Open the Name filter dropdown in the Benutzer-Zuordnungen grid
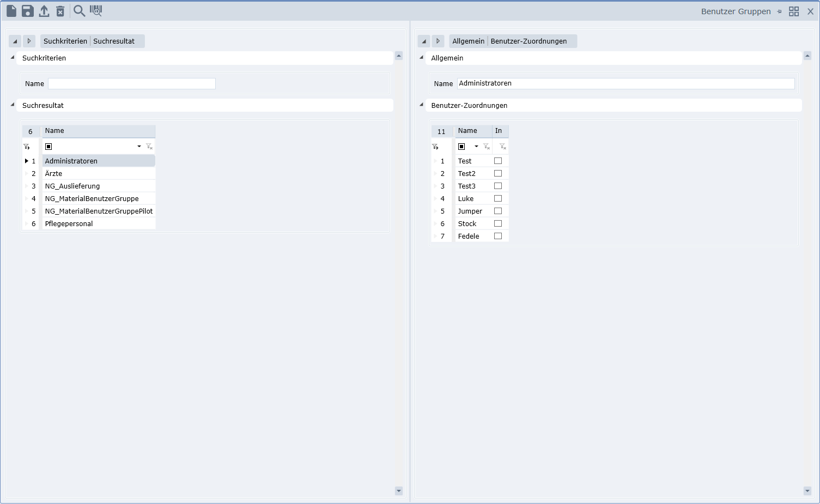This screenshot has width=820, height=504. pyautogui.click(x=476, y=147)
